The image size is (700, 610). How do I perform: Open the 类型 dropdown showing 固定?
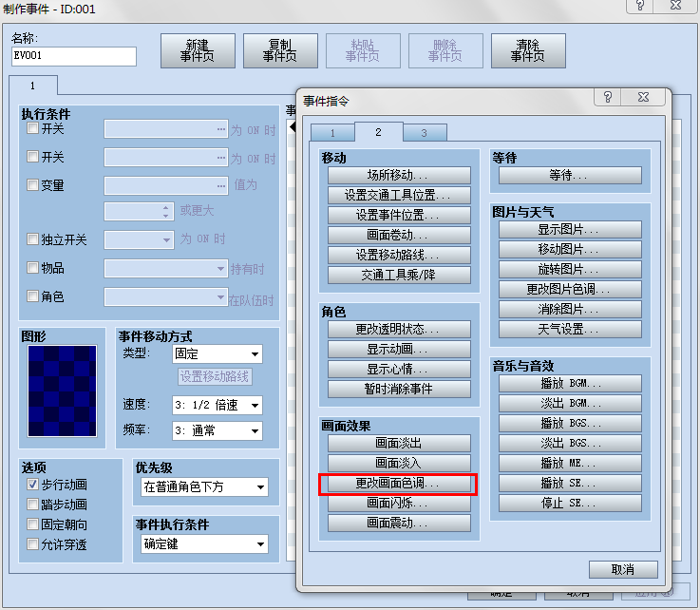point(217,354)
